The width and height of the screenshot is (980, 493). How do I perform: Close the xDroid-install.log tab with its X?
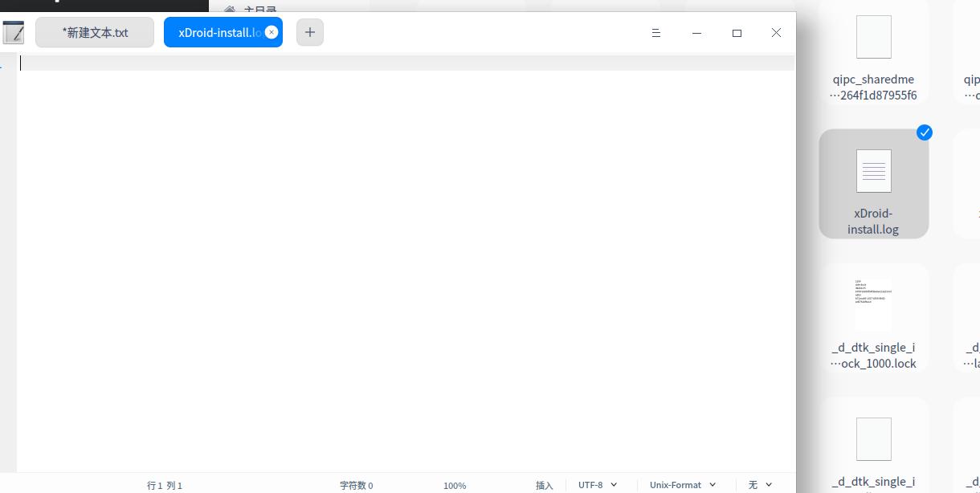point(272,32)
